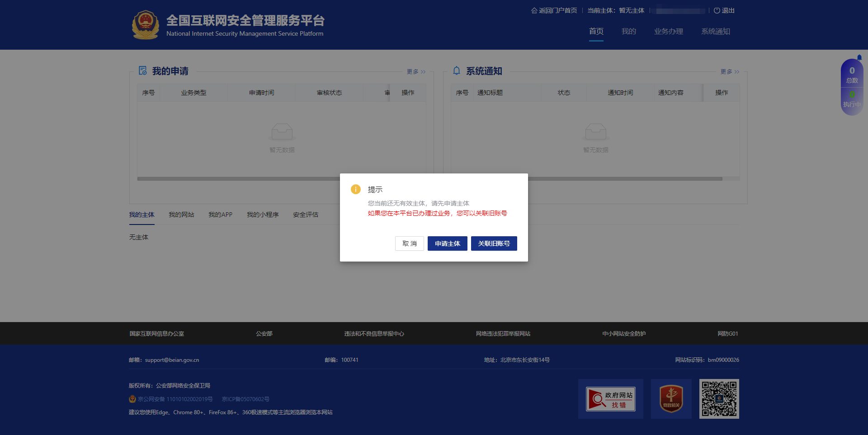Image resolution: width=868 pixels, height=435 pixels.
Task: Click the 关联旧账号 button
Action: [x=494, y=243]
